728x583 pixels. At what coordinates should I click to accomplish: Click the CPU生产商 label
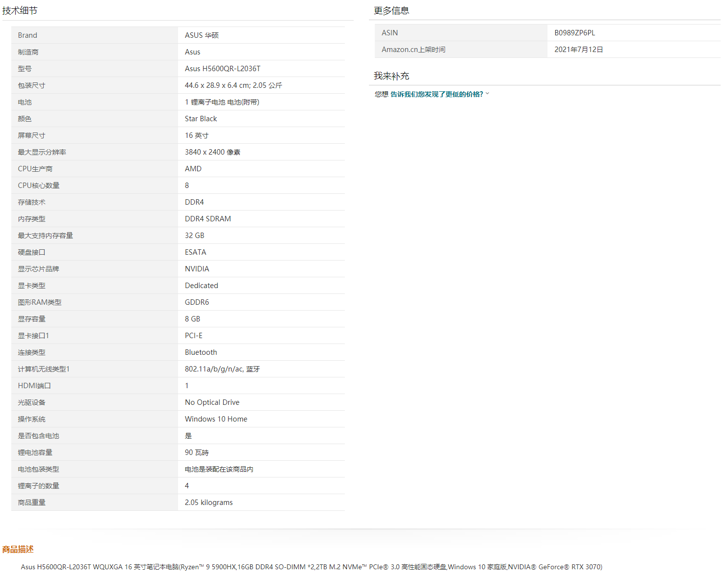[35, 169]
